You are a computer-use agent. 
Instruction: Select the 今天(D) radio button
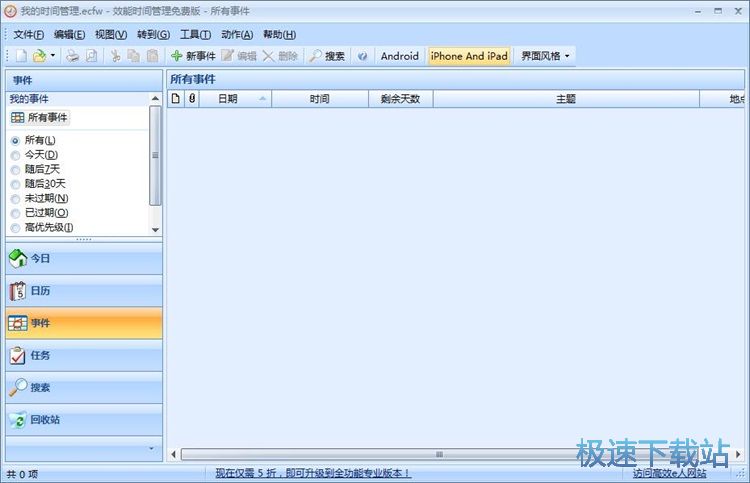tap(15, 155)
